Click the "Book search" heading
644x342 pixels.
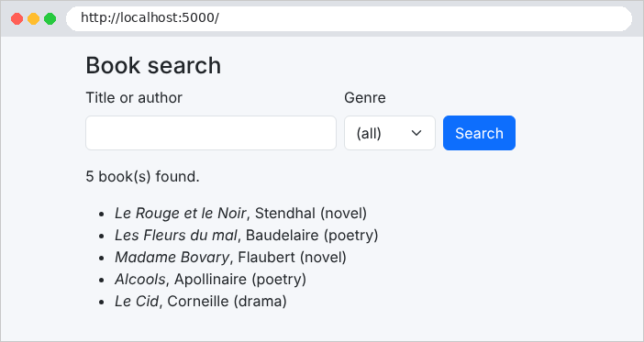click(153, 65)
